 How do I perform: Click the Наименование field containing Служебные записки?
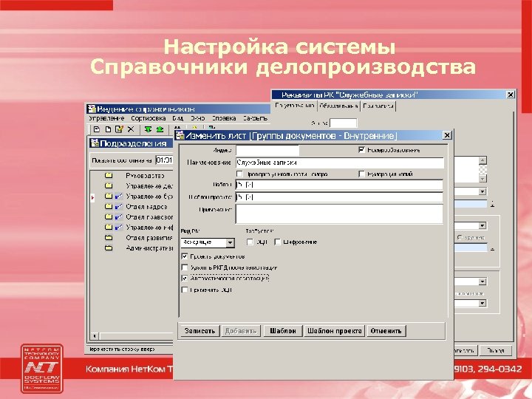(x=340, y=163)
